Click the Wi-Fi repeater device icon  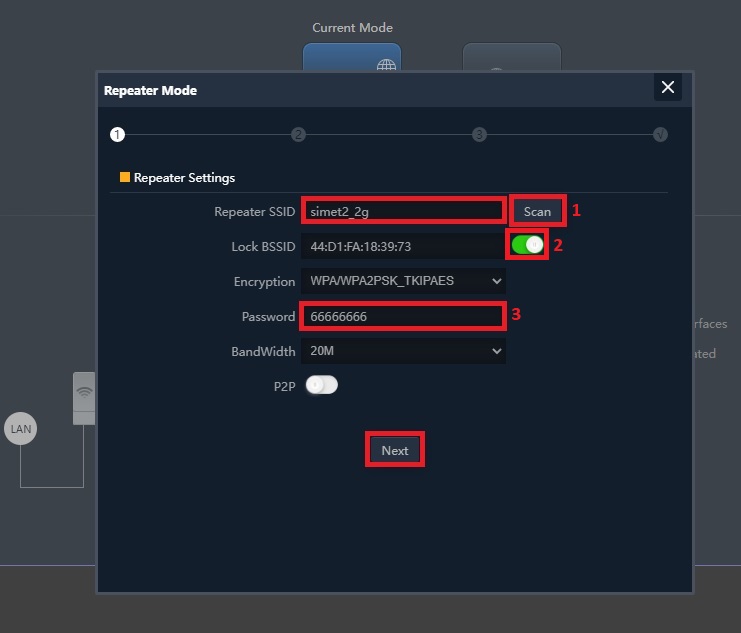pos(84,396)
